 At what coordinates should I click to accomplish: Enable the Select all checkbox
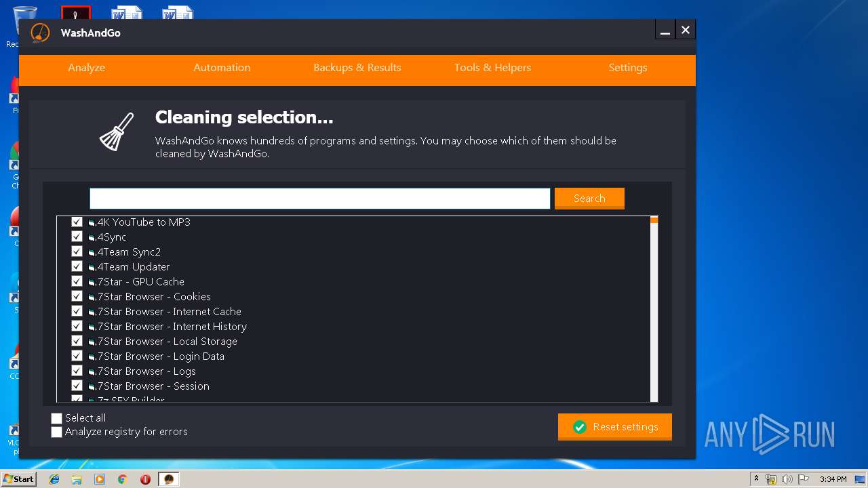point(56,418)
